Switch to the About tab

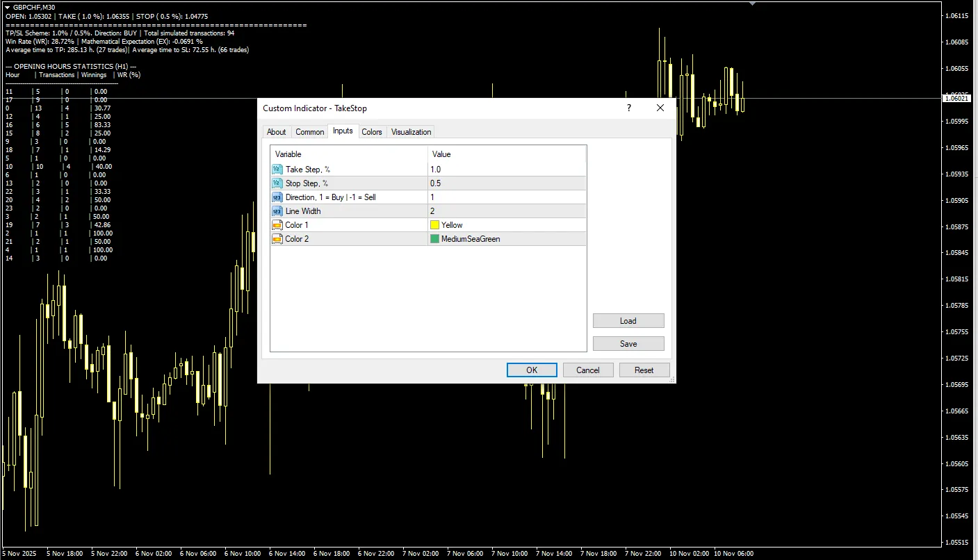tap(277, 132)
